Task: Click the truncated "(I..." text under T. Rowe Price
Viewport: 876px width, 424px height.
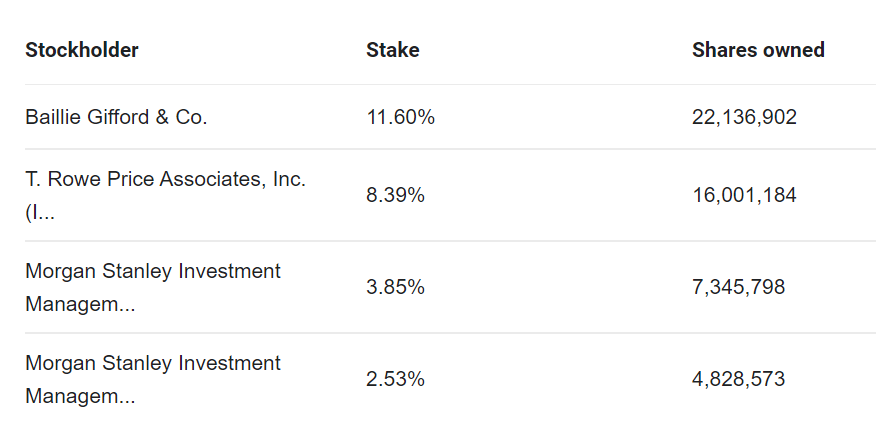Action: click(40, 213)
